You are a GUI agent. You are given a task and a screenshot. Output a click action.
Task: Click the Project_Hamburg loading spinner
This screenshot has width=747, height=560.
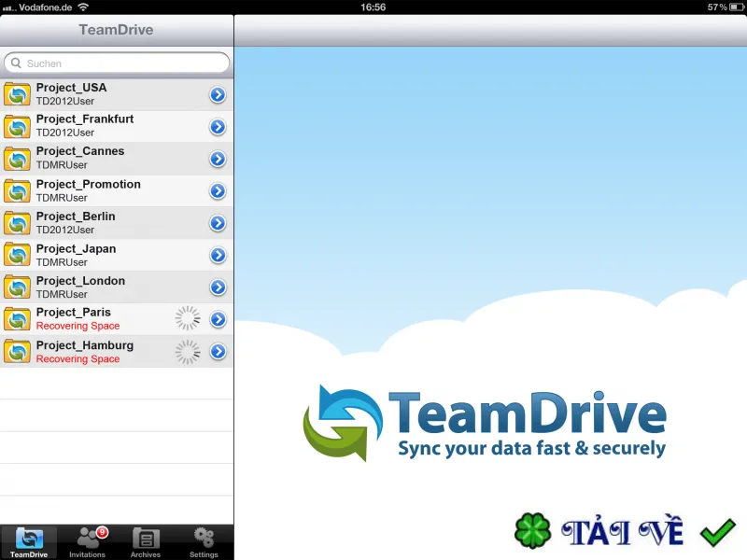click(188, 352)
